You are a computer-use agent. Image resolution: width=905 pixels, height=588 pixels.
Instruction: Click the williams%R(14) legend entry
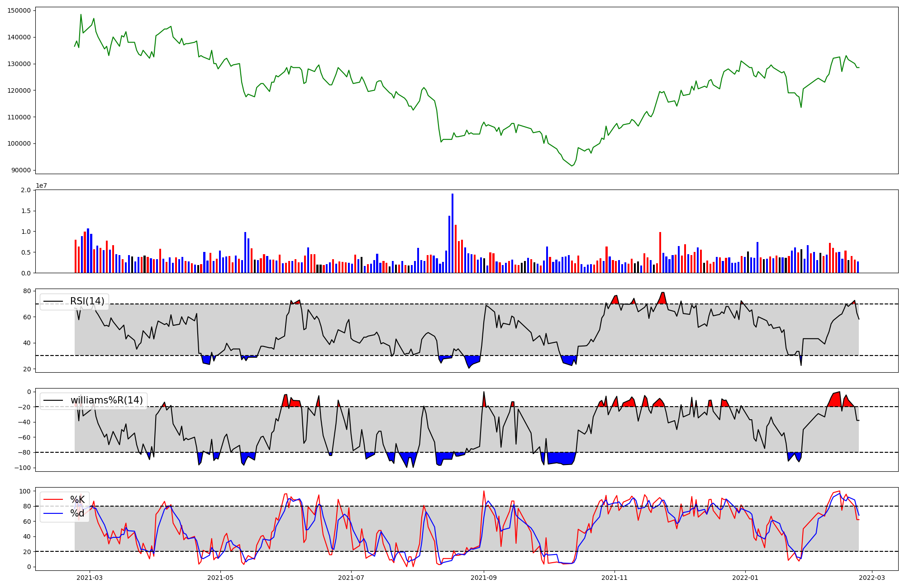(x=106, y=400)
